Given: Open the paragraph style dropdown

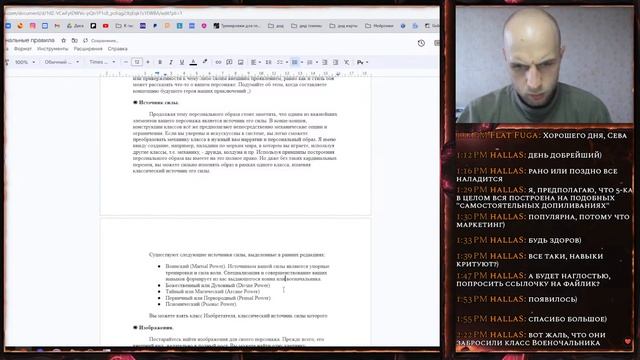Looking at the screenshot, I should tap(62, 62).
